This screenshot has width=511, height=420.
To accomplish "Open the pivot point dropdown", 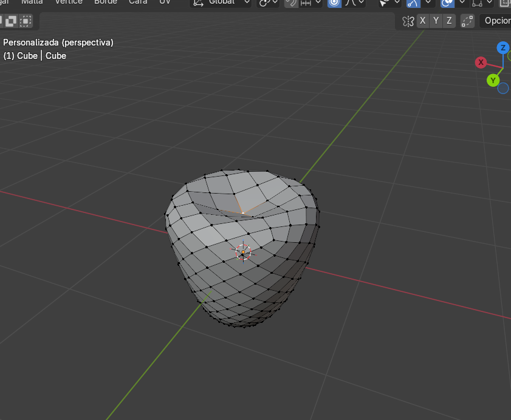I will coord(268,2).
